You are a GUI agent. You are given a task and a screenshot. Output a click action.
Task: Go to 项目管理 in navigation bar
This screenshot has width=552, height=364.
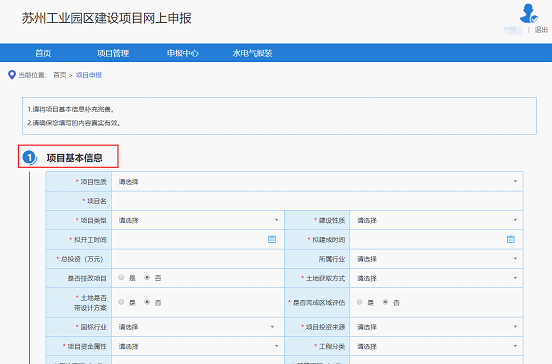click(113, 53)
